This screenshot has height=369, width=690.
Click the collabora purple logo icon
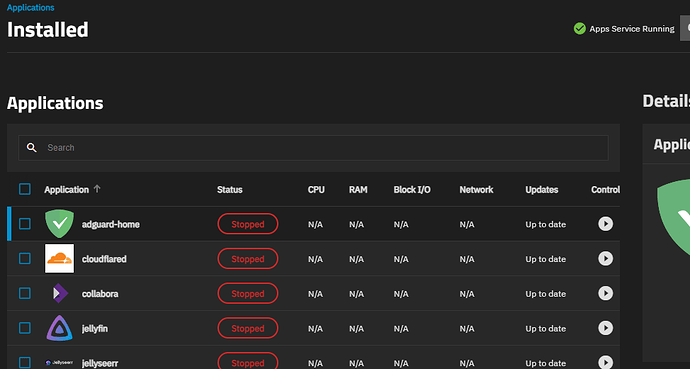(x=59, y=293)
